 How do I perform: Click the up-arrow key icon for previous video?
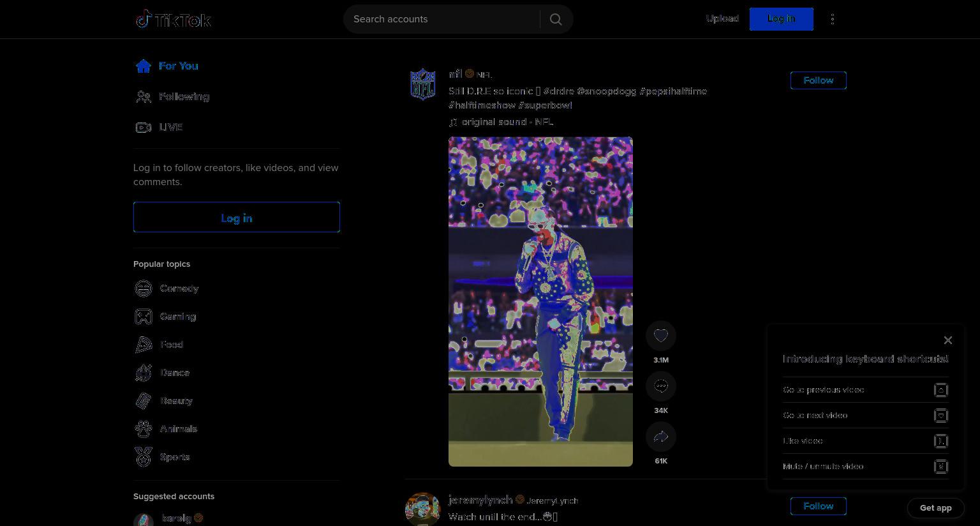click(941, 390)
